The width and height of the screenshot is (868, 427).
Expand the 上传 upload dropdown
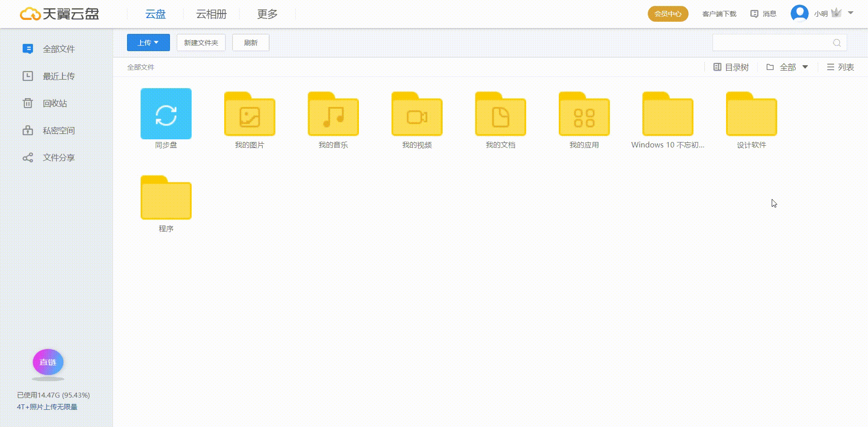(x=148, y=43)
